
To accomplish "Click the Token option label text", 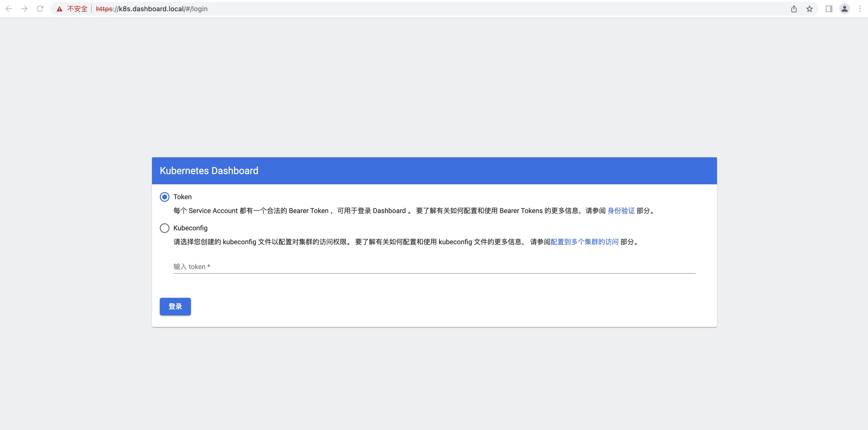I will (182, 197).
